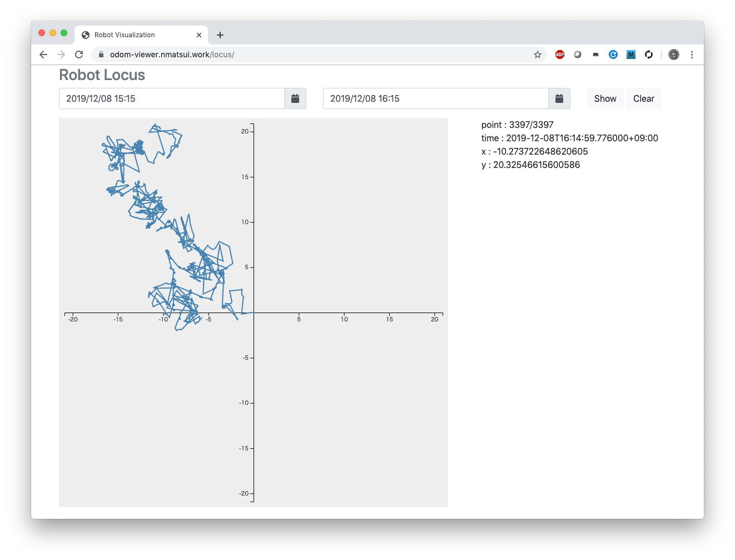Focus the end date field 2019/12/08 16:15
The width and height of the screenshot is (735, 560).
pos(436,98)
